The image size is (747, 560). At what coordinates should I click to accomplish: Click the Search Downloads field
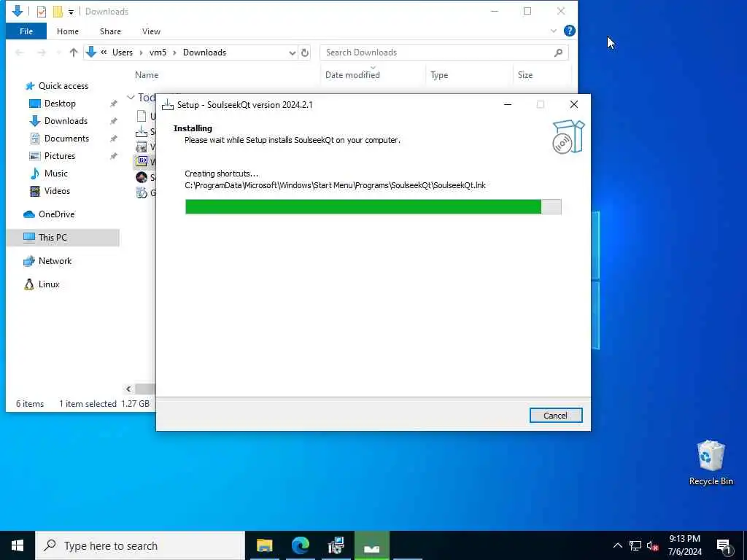444,52
